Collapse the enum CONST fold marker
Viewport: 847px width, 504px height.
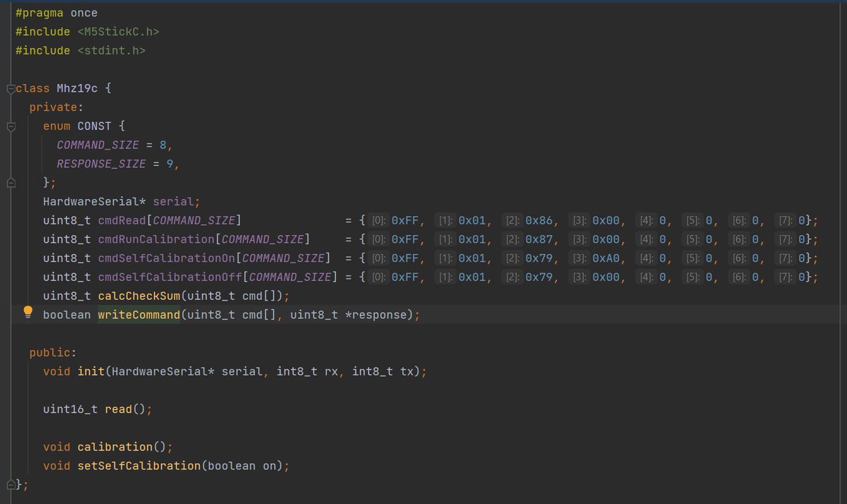pos(10,127)
